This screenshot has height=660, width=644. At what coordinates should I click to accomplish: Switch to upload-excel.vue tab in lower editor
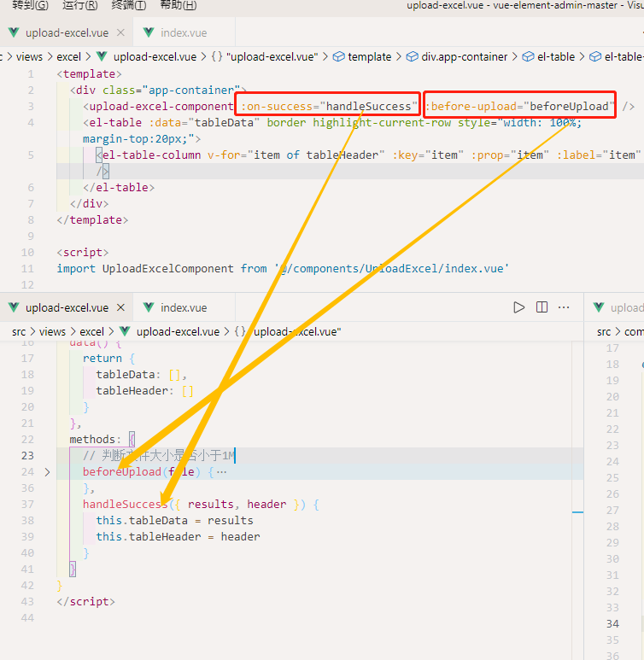click(x=67, y=307)
